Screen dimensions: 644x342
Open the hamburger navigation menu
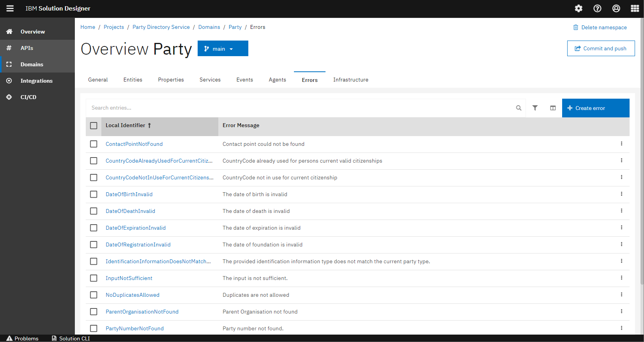[x=10, y=9]
